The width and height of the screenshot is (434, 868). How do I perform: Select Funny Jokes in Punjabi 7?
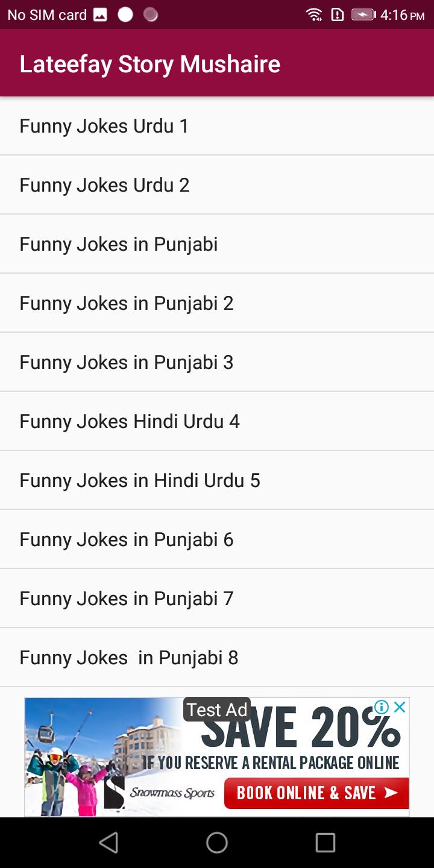pos(217,599)
